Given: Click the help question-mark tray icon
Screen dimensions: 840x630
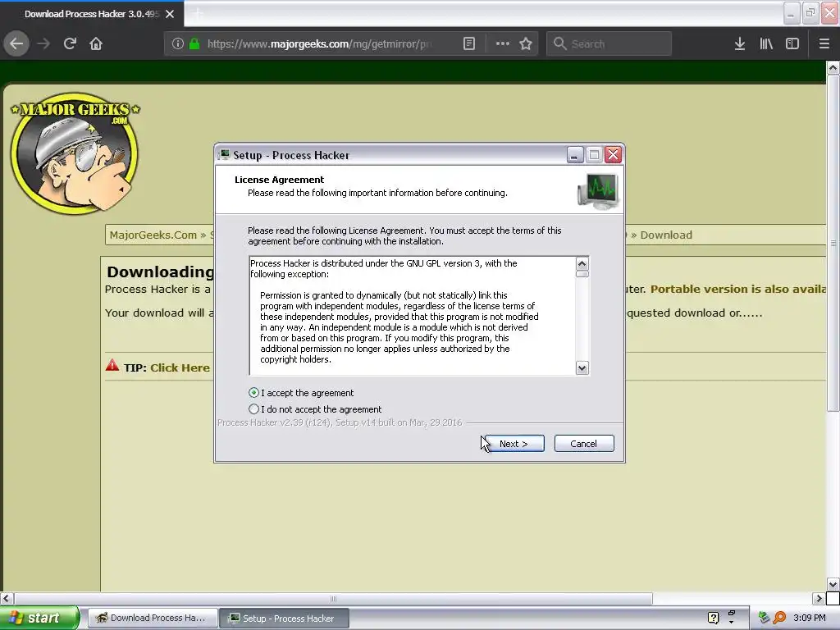Looking at the screenshot, I should click(x=713, y=619).
